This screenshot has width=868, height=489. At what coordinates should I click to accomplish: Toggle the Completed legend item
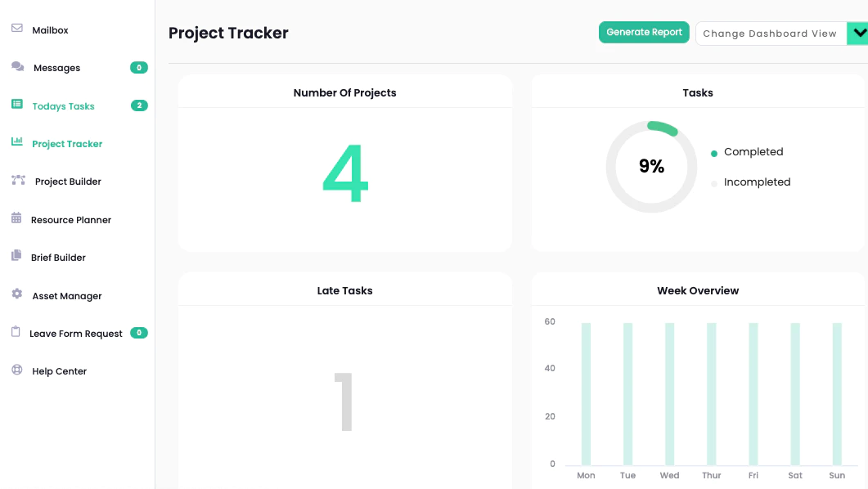tap(747, 152)
